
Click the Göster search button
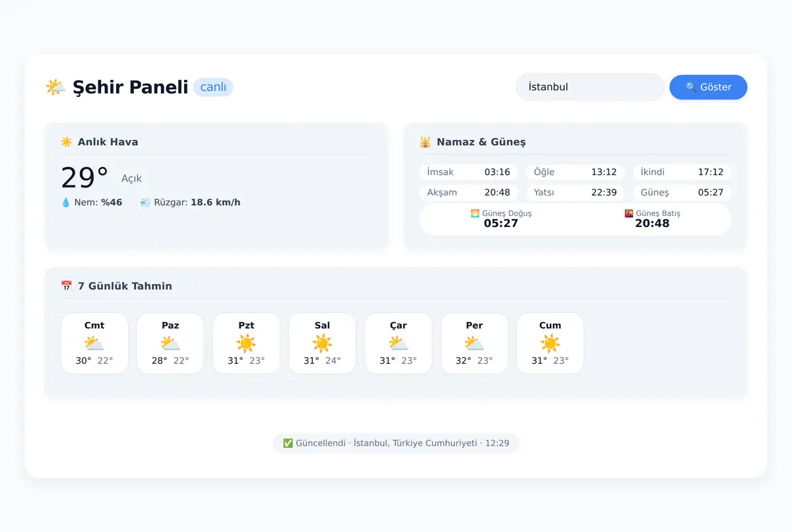click(x=708, y=87)
